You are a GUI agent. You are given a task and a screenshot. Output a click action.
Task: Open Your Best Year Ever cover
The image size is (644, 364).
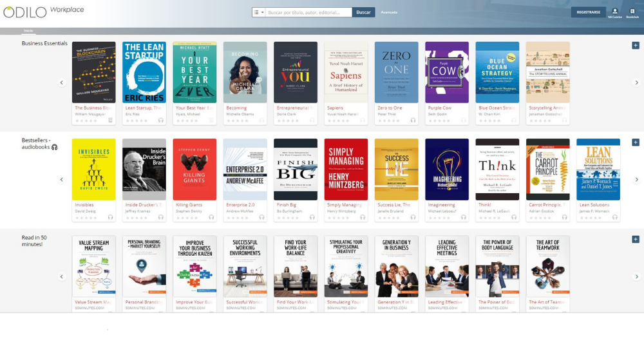coord(194,72)
